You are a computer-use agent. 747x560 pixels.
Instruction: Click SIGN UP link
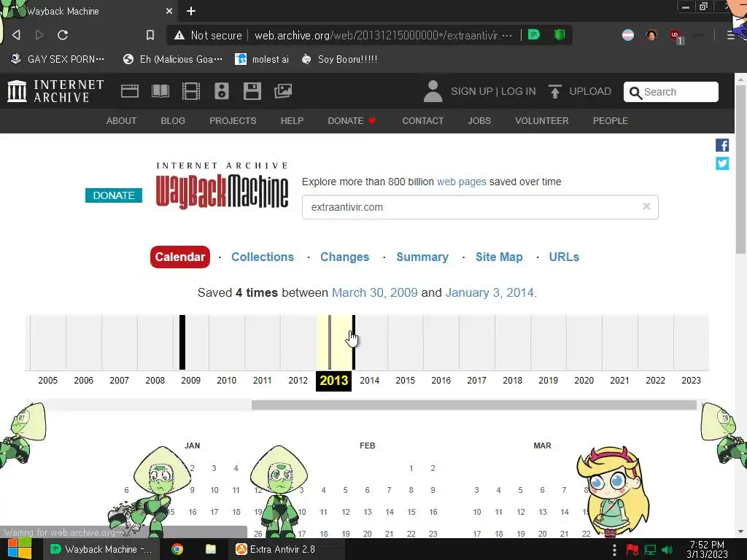click(471, 91)
